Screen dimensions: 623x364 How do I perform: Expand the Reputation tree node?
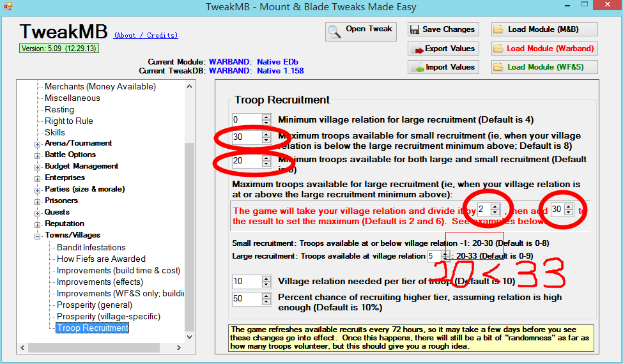coord(37,225)
